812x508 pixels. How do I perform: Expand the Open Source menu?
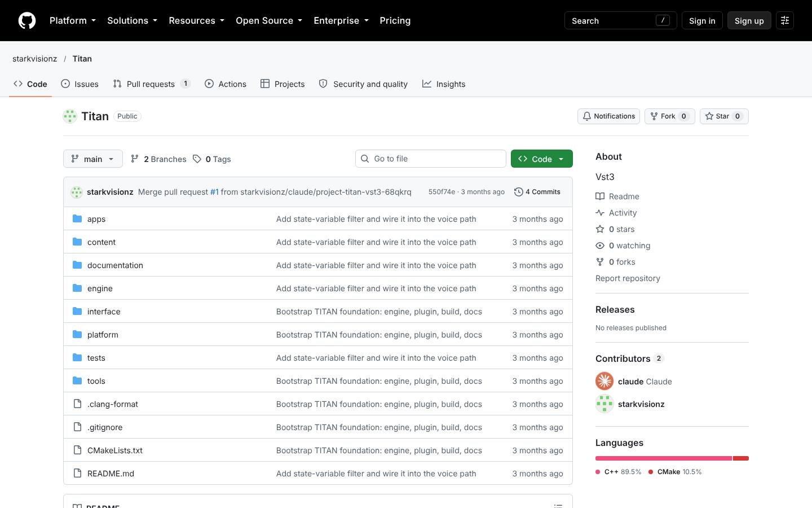click(269, 20)
